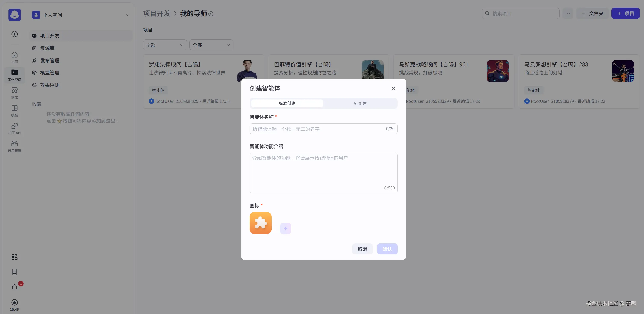Click the plus circle create icon in sidebar
644x314 pixels.
click(15, 34)
